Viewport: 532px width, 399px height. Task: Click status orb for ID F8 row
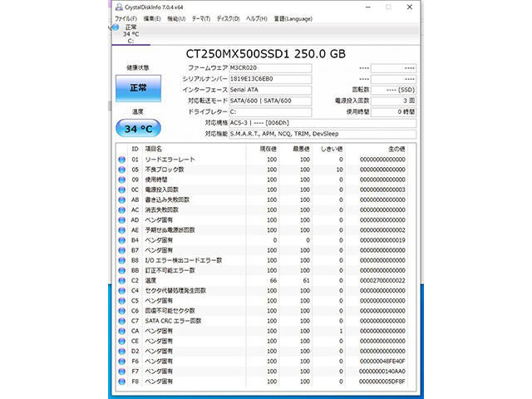click(x=122, y=382)
